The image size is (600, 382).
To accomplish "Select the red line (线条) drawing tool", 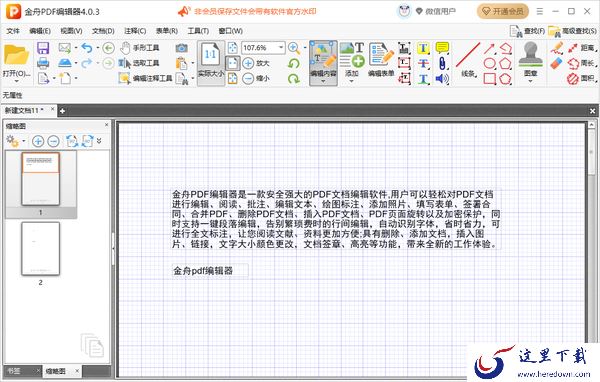I will click(468, 60).
